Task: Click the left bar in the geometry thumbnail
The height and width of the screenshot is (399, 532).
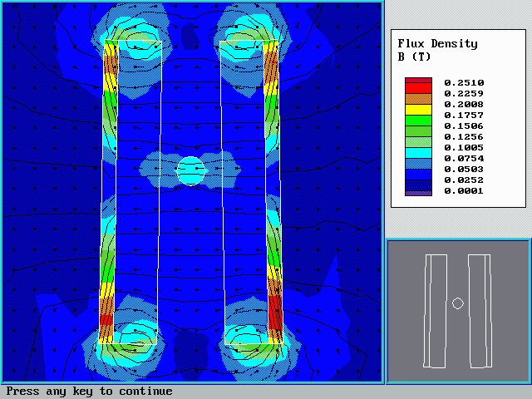Action: pos(436,311)
